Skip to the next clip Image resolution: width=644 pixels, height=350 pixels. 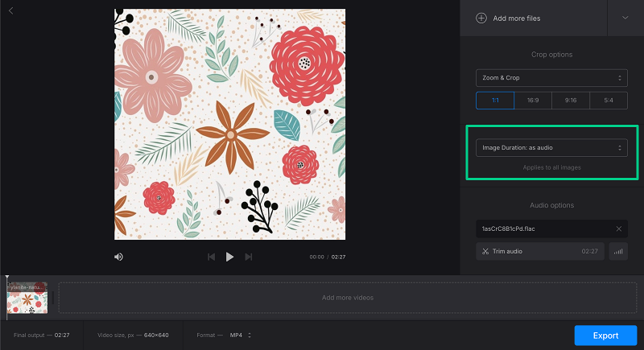(249, 257)
